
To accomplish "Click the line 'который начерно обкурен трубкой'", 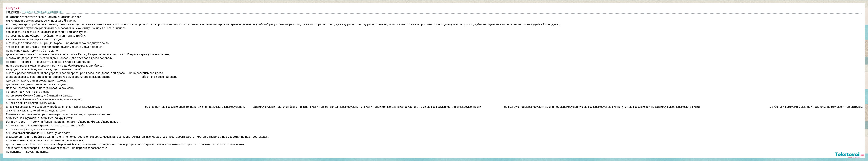I will click(46, 35).
